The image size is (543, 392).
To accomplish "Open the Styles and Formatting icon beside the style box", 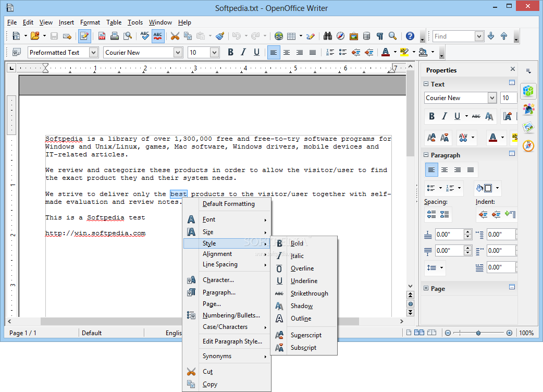I will pyautogui.click(x=16, y=52).
